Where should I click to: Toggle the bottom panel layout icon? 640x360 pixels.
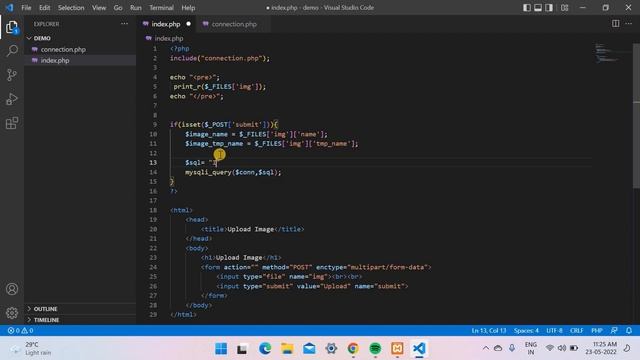(x=538, y=7)
